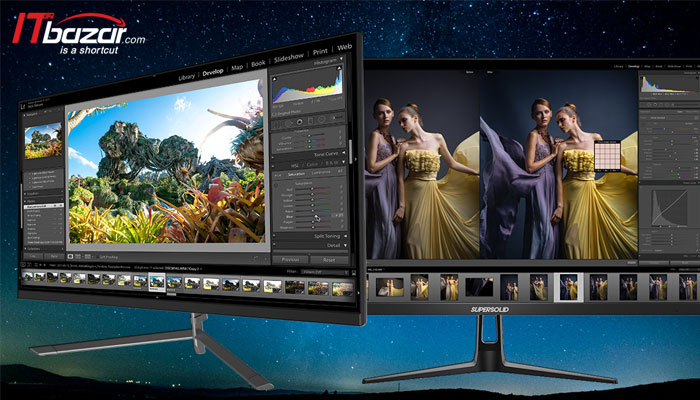700x400 pixels.
Task: Click main window icon above left monitor filmstrip
Action: pos(23,265)
